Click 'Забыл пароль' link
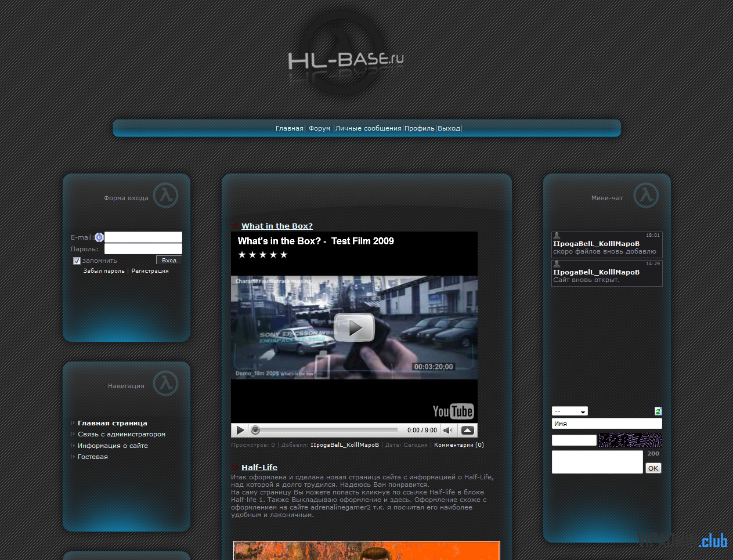733x560 pixels. coord(104,271)
